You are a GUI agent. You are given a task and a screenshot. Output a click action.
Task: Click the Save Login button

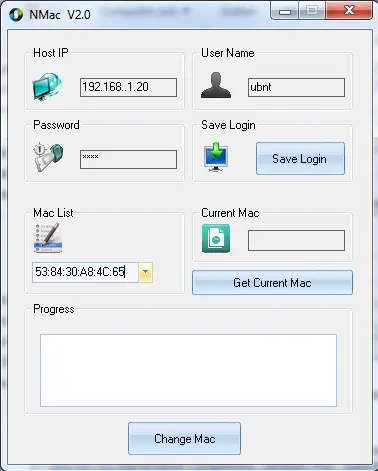pyautogui.click(x=300, y=159)
